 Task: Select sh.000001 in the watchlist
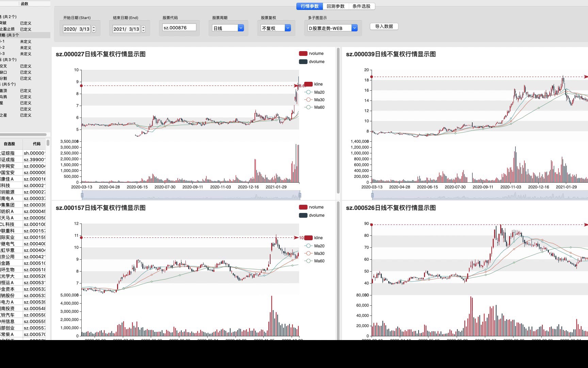click(23, 153)
